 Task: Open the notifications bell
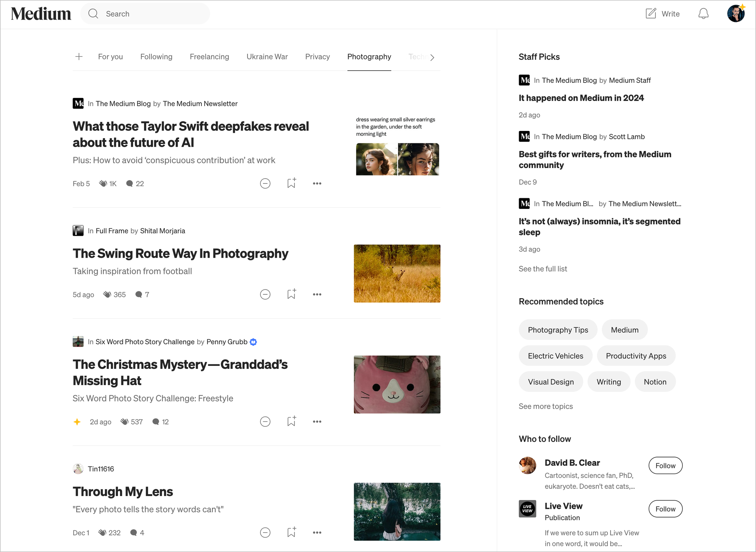703,14
